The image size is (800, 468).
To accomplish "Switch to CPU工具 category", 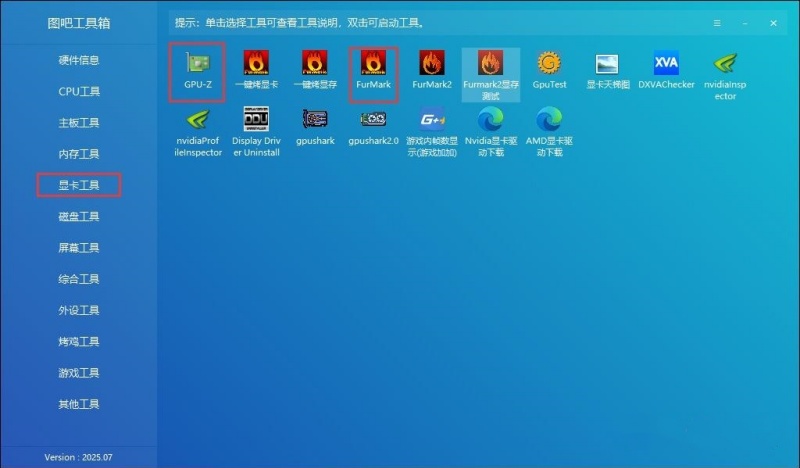I will (79, 91).
